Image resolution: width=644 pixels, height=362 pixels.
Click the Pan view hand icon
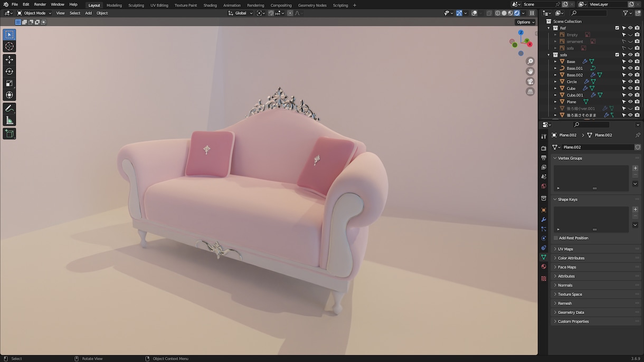531,71
